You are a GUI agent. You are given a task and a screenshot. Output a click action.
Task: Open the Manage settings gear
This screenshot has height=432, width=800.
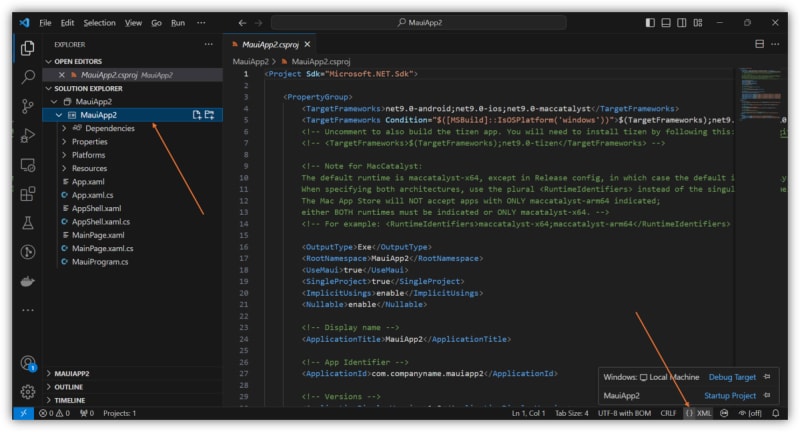coord(27,391)
